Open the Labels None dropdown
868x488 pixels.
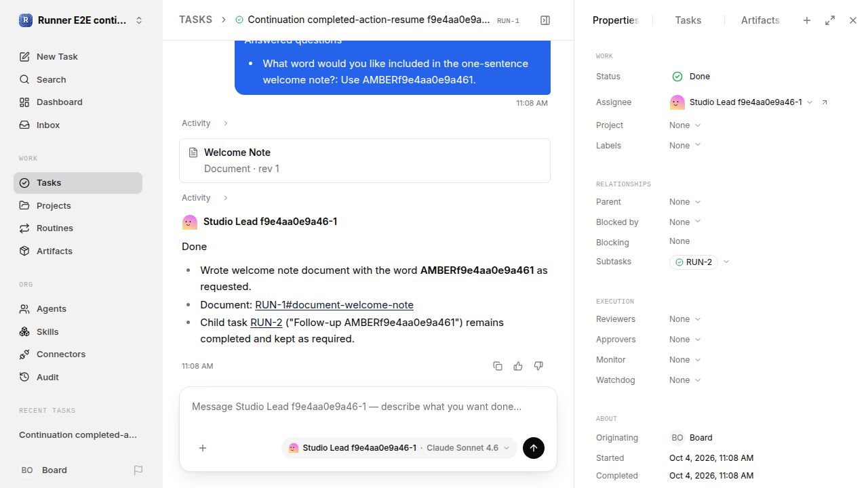[x=685, y=146]
